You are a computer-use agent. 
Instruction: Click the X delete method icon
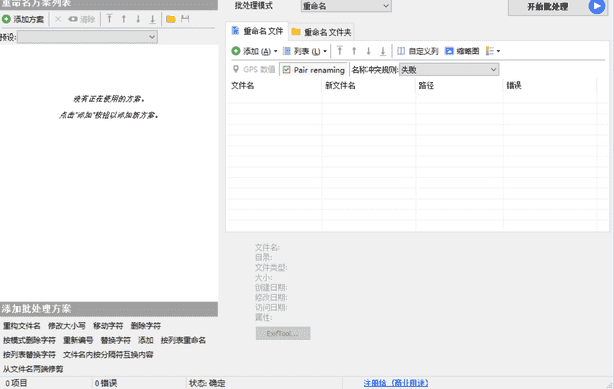point(58,19)
